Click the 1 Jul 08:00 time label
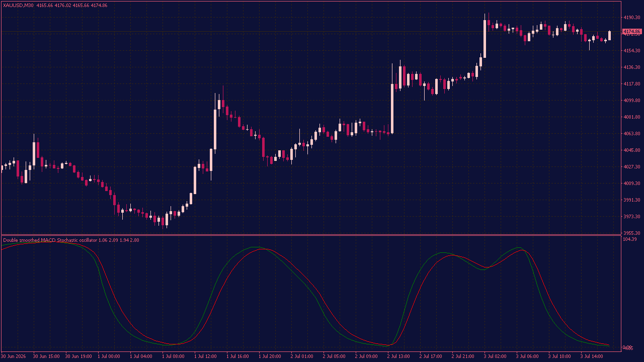Image resolution: width=644 pixels, height=362 pixels. click(173, 356)
